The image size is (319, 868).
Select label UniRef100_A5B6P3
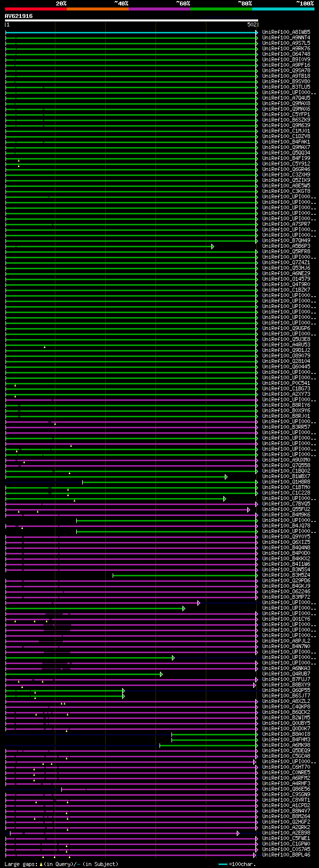point(286,246)
